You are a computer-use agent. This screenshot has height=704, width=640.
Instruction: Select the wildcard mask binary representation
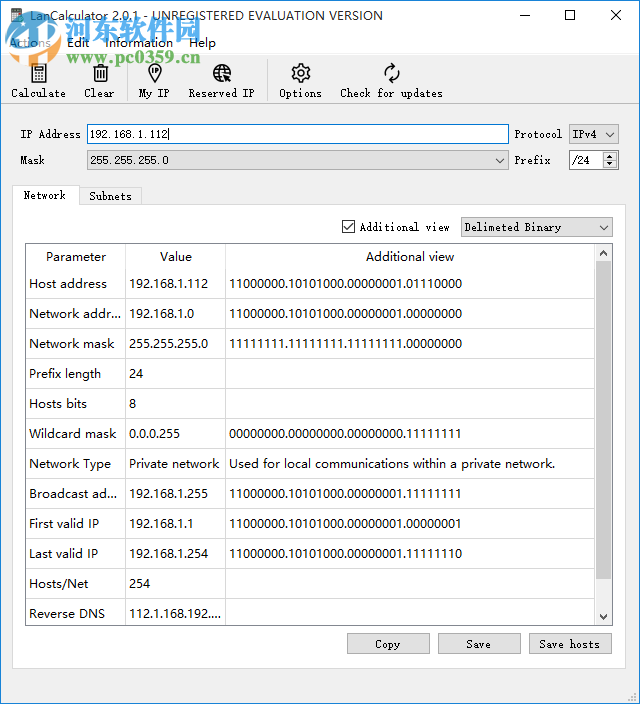pos(345,434)
